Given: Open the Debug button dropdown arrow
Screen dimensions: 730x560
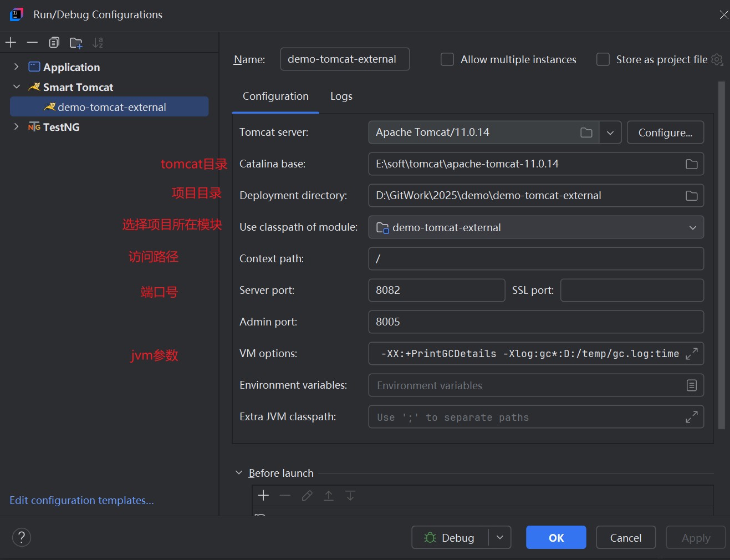Looking at the screenshot, I should pyautogui.click(x=500, y=537).
